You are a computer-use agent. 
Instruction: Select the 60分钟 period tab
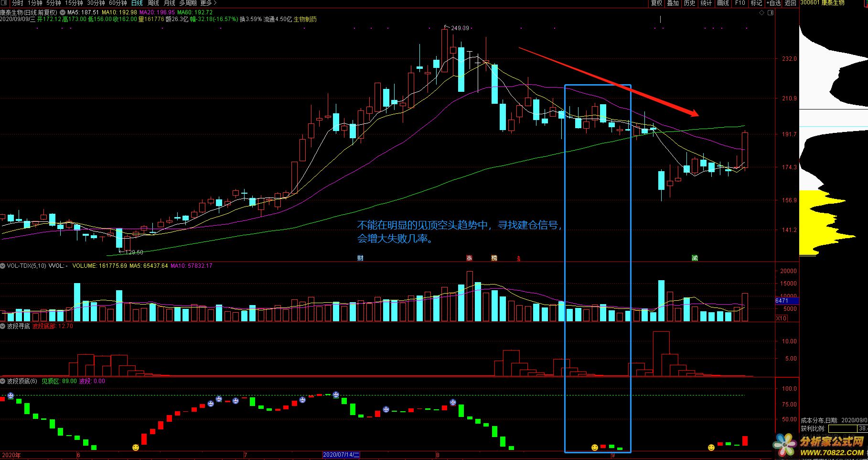(x=118, y=3)
